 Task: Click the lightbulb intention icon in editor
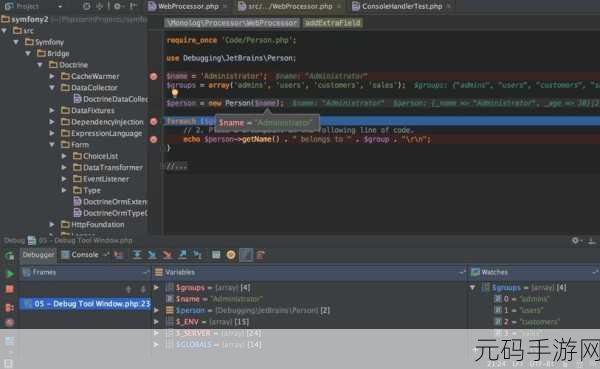[175, 93]
